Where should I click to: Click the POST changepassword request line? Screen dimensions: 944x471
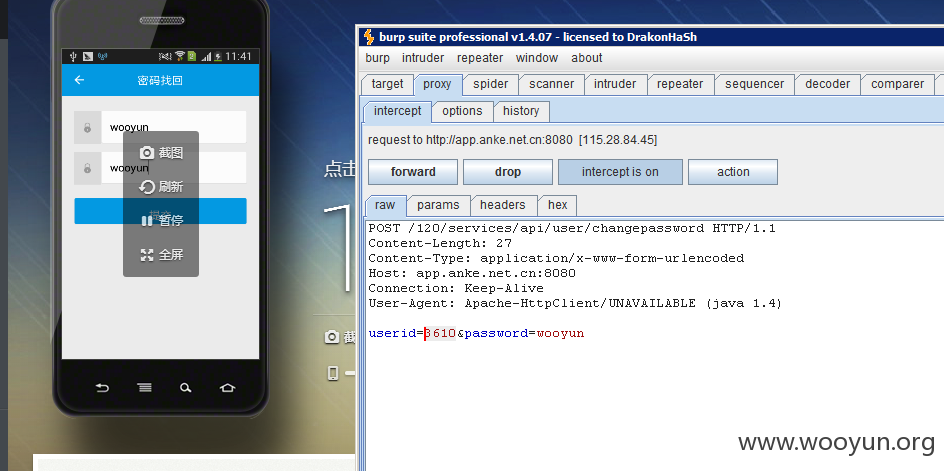(572, 228)
